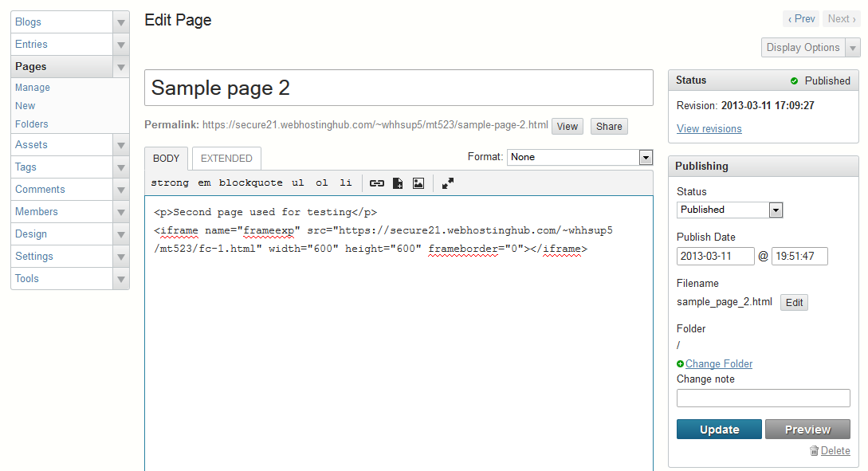Click the Edit filename button

[794, 303]
